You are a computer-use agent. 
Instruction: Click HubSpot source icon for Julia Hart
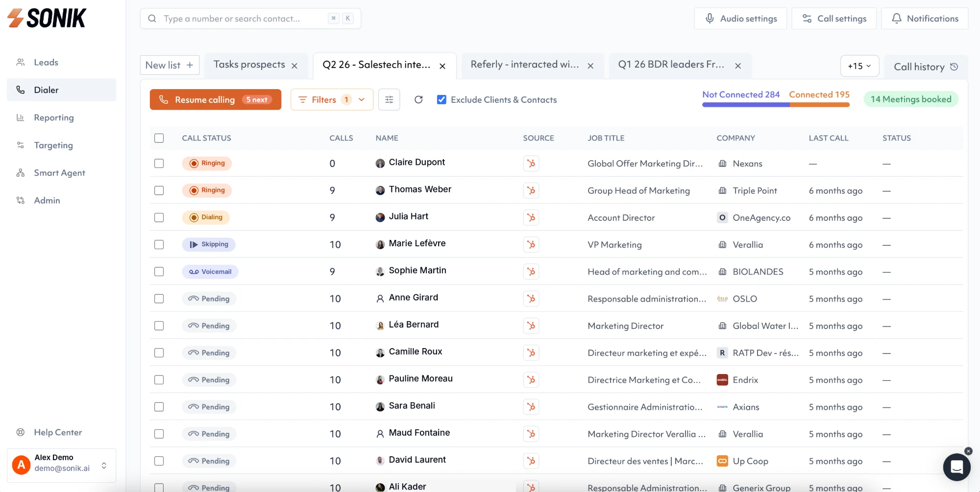tap(531, 217)
